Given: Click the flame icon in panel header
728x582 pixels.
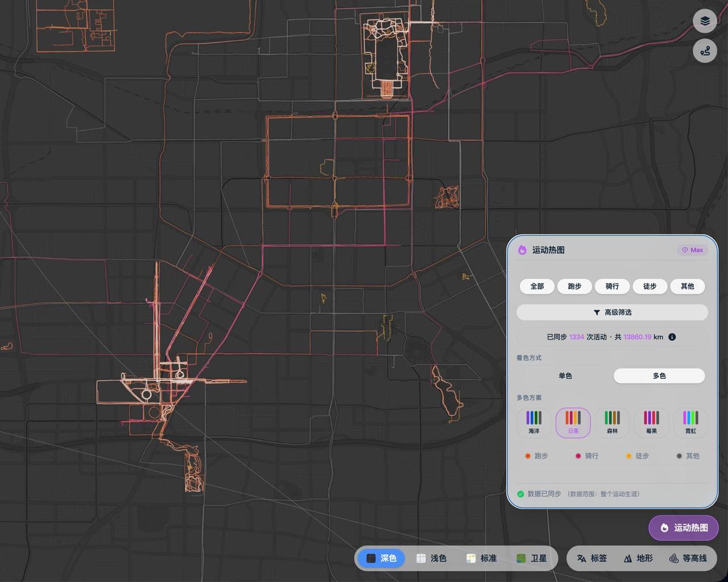Looking at the screenshot, I should tap(522, 250).
